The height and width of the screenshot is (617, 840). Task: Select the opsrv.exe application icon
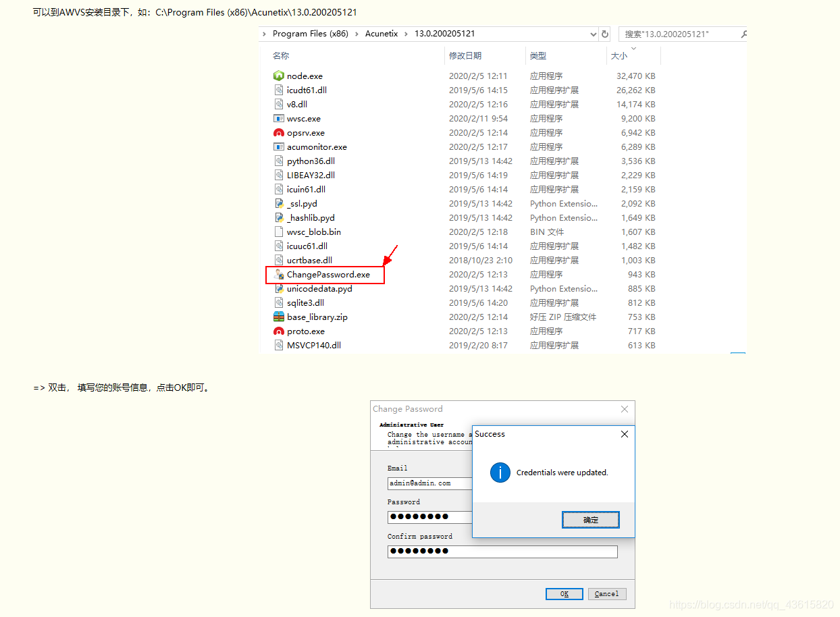tap(279, 133)
